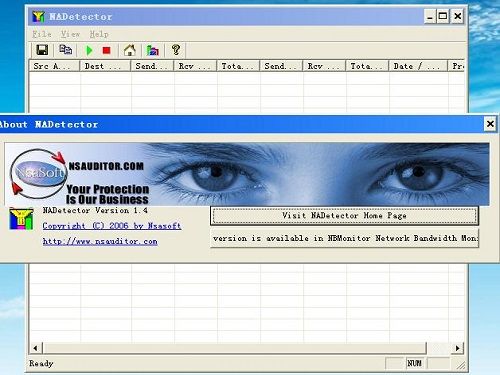Viewport: 500px width, 375px height.
Task: Click the NADetector icon in About dialog
Action: pyautogui.click(x=21, y=219)
